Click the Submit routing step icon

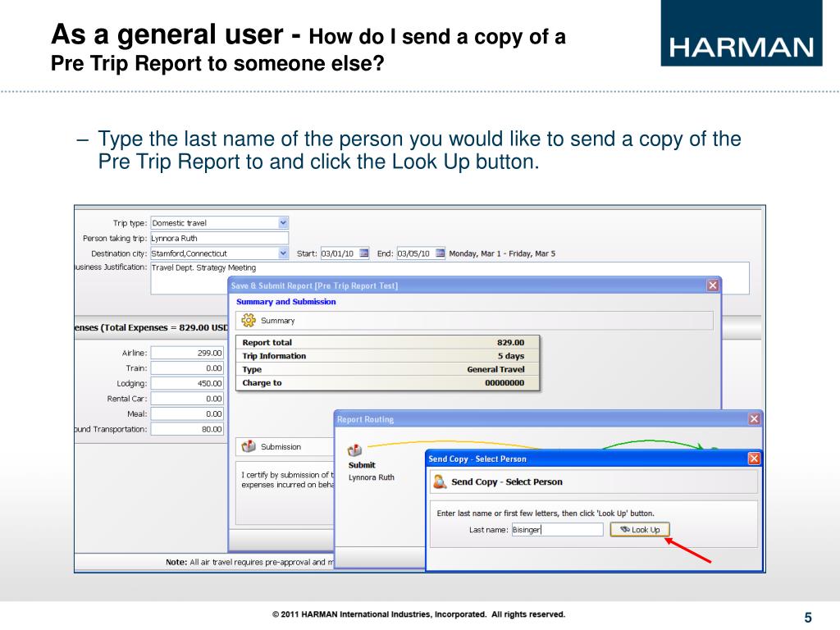tap(354, 450)
